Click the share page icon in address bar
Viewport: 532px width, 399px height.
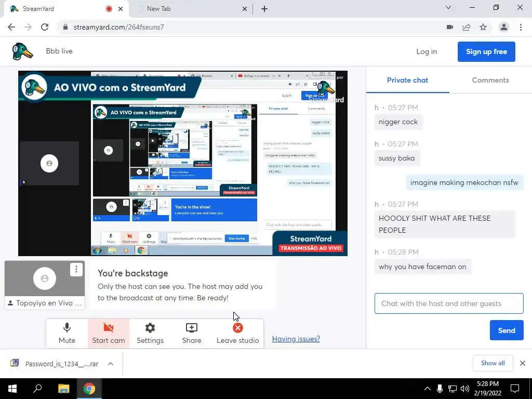click(467, 27)
